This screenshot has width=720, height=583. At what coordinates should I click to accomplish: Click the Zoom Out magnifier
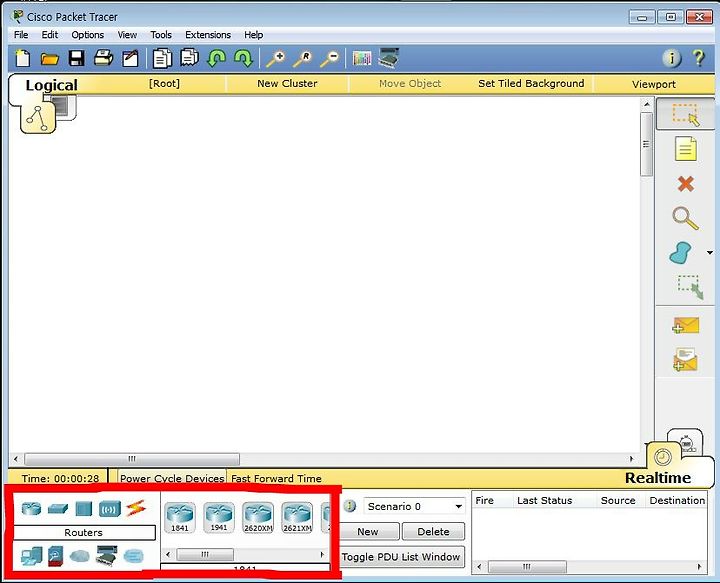(x=330, y=59)
